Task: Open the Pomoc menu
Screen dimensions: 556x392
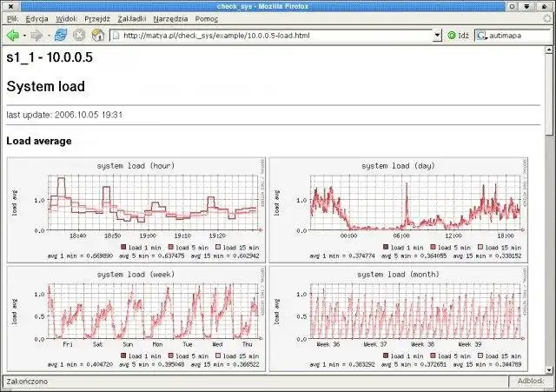Action: click(x=207, y=19)
